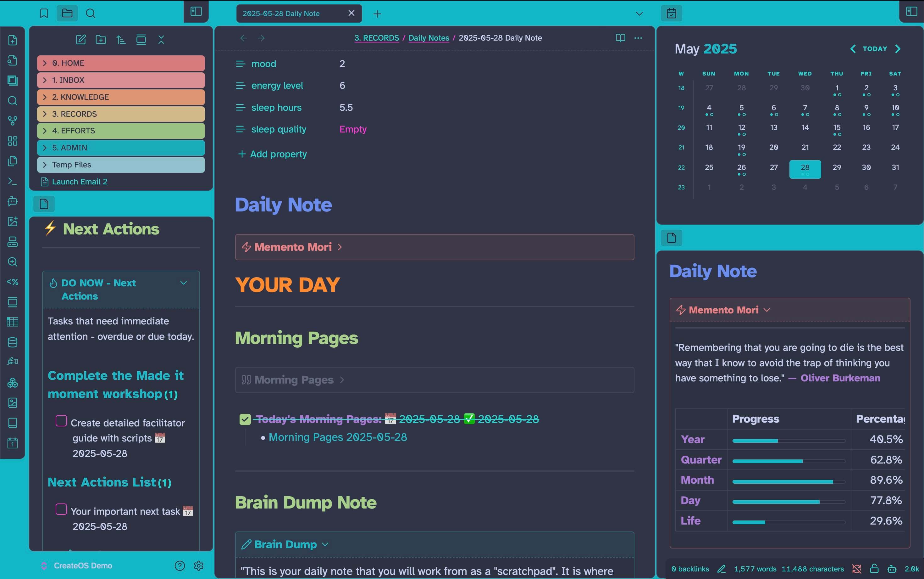Check the facilitator guide task checkbox
The width and height of the screenshot is (924, 579).
tap(61, 421)
